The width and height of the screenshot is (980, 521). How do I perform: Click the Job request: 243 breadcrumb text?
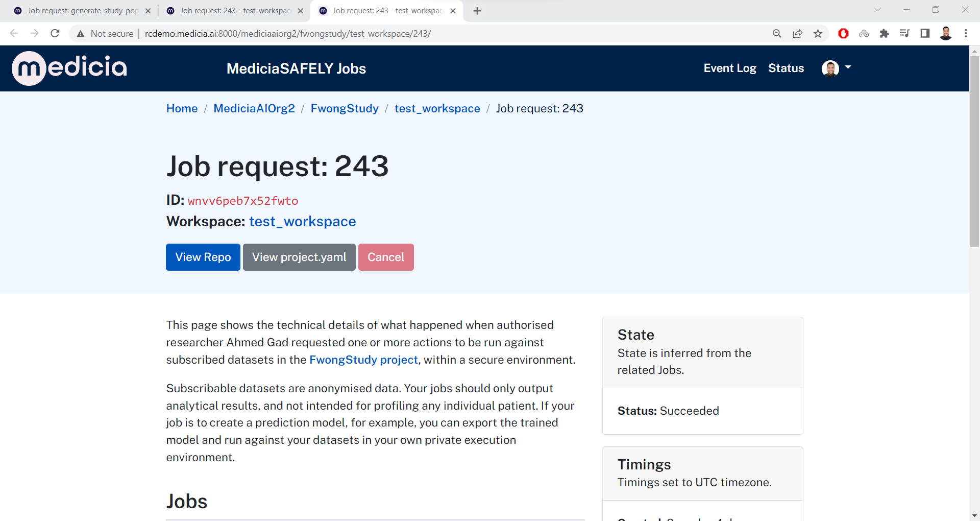pos(540,108)
